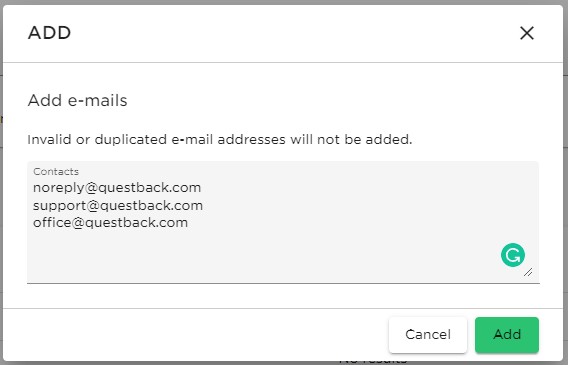Dismiss the dialog using the Cancel button
The image size is (568, 365).
428,335
